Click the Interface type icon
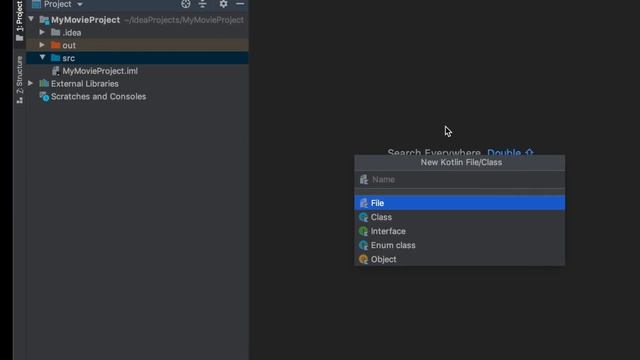Screen dimensions: 640x360 coord(363,231)
